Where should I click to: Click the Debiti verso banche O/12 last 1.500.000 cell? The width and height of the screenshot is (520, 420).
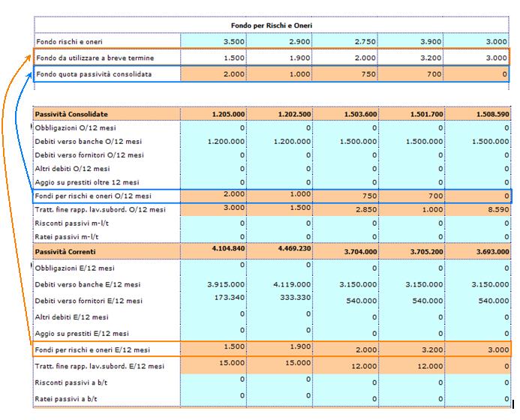(x=491, y=142)
